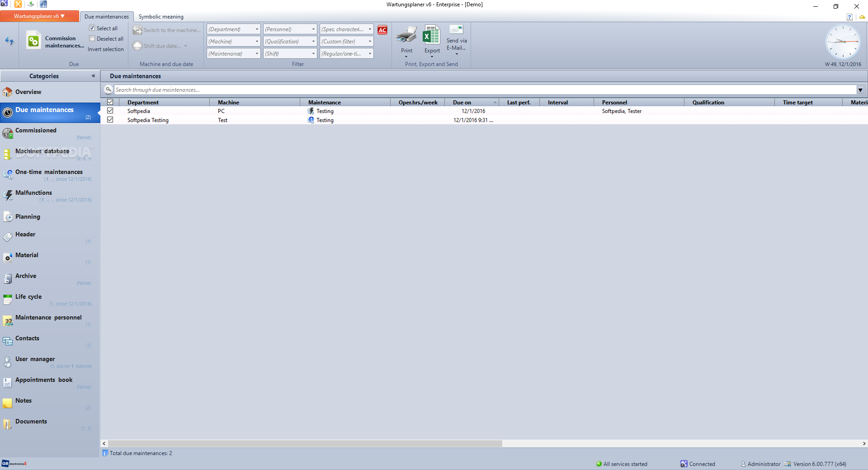
Task: Click the search due maintenances field
Action: (485, 90)
